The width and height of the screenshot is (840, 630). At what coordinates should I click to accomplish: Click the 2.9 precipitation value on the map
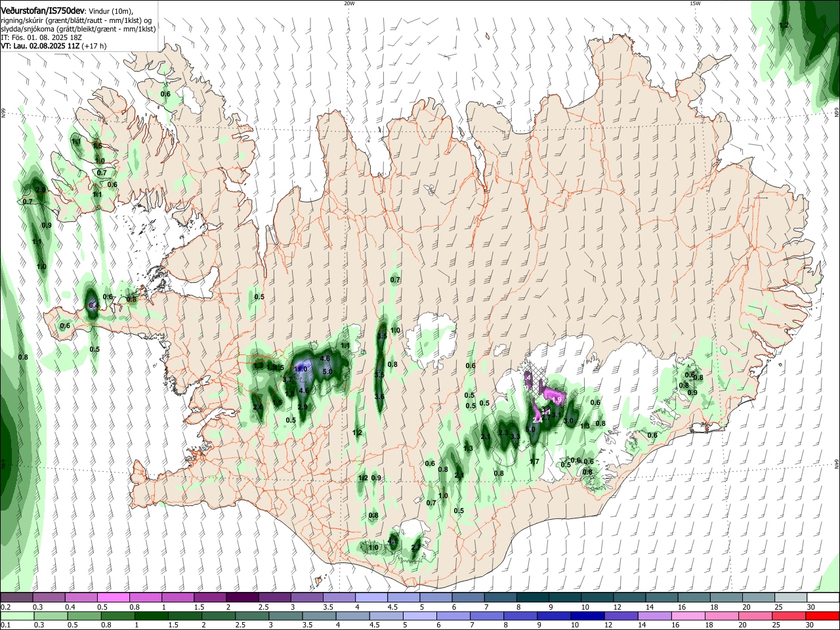303,408
